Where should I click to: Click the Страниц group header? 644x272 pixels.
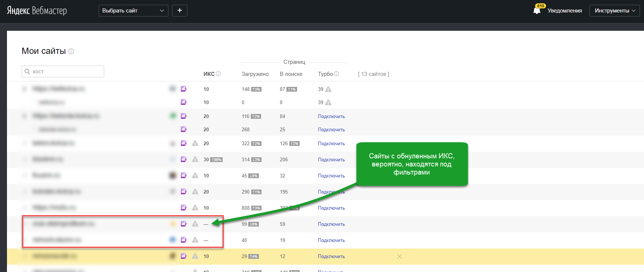[x=294, y=62]
